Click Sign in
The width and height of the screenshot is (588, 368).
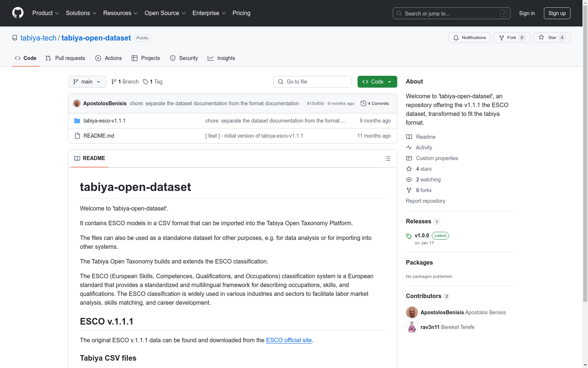(527, 13)
